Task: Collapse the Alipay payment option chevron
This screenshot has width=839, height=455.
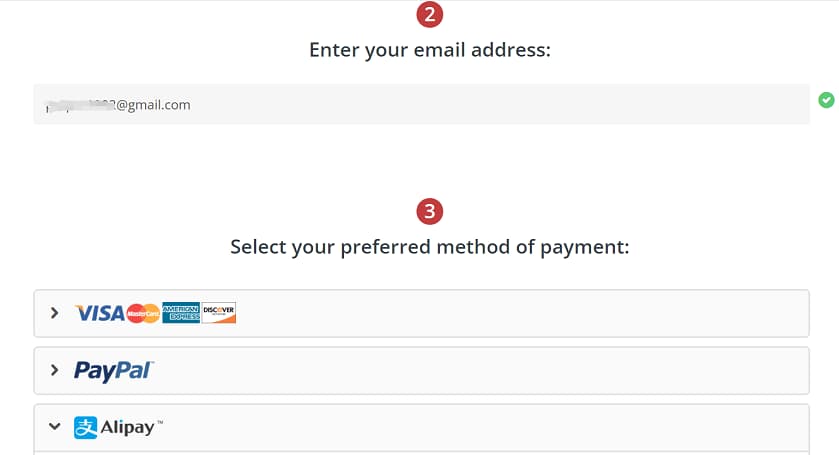Action: [x=55, y=428]
